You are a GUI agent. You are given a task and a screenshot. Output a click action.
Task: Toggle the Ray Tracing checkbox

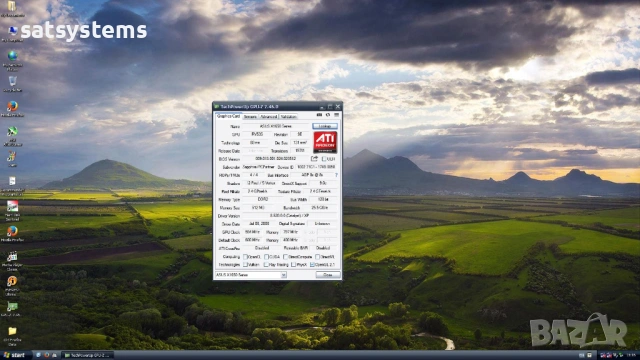pyautogui.click(x=267, y=264)
